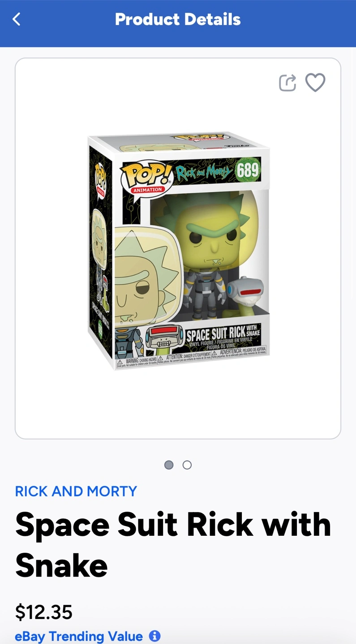Tap the eBay Trending Value link
This screenshot has width=356, height=644.
point(79,636)
